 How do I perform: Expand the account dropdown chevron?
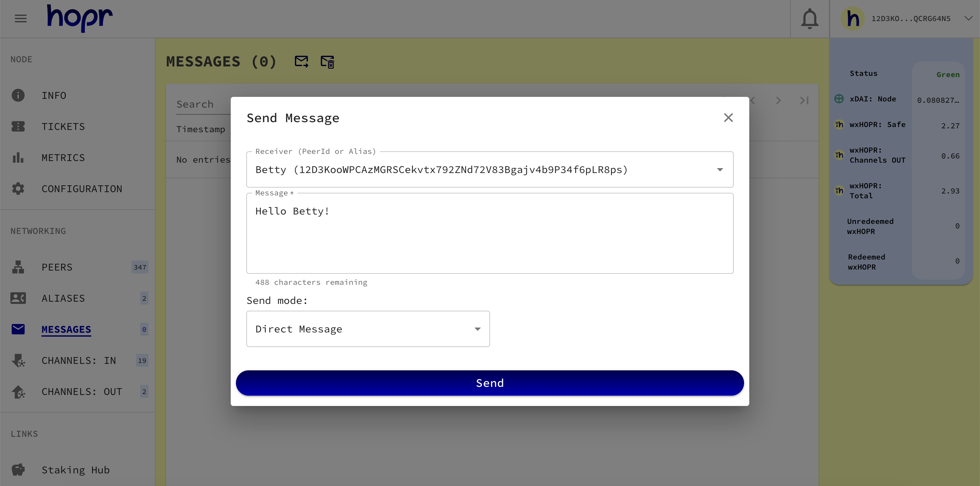[x=968, y=18]
